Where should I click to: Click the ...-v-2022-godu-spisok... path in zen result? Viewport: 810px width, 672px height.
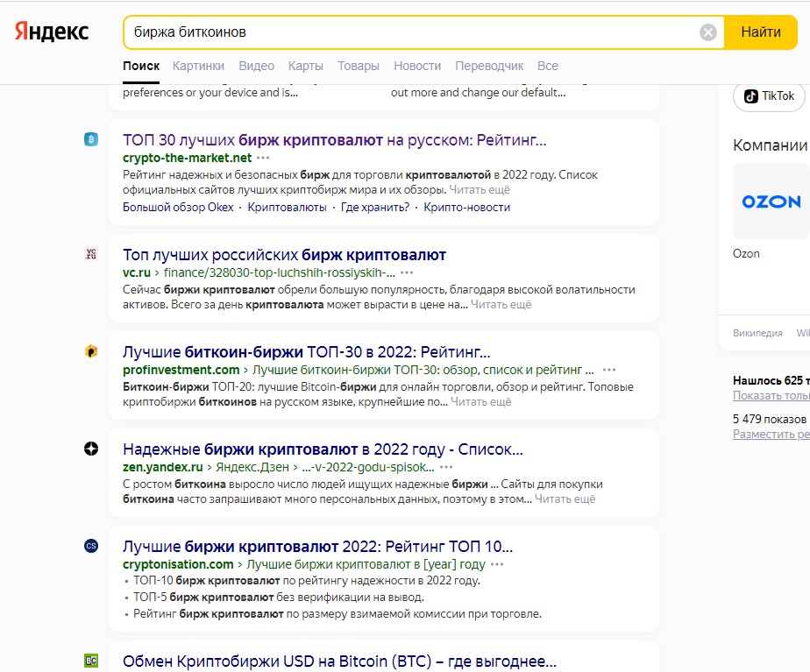point(368,468)
